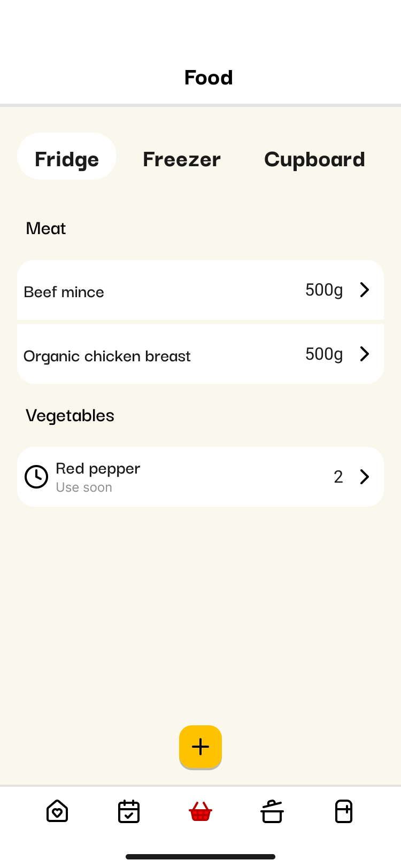Open the Red pepper item name
The height and width of the screenshot is (868, 401).
[98, 469]
